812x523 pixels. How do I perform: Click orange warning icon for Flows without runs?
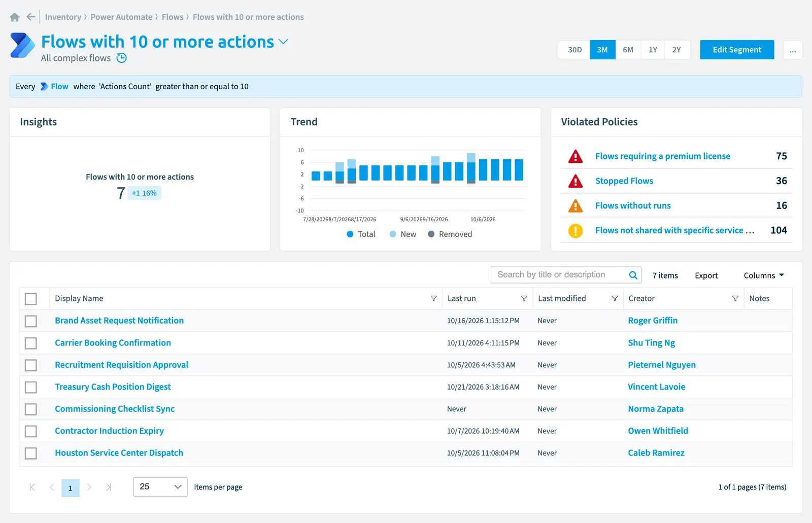[x=576, y=206]
